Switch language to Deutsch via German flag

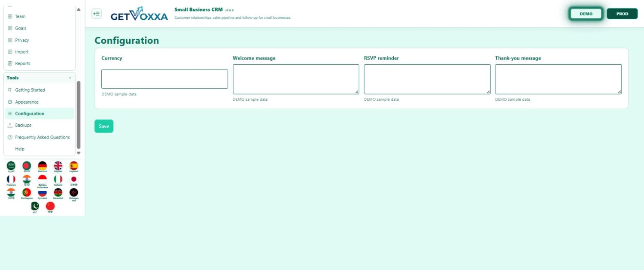click(42, 167)
